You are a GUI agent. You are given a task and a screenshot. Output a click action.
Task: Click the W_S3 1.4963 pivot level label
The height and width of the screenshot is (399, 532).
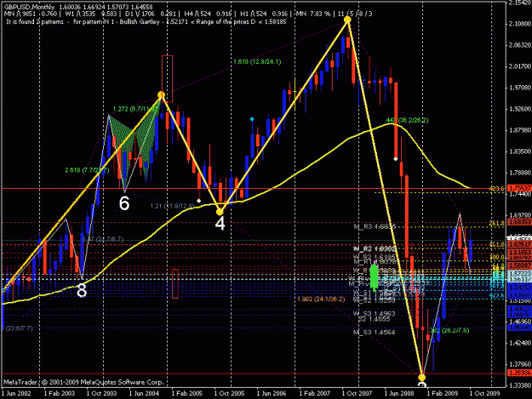point(374,314)
